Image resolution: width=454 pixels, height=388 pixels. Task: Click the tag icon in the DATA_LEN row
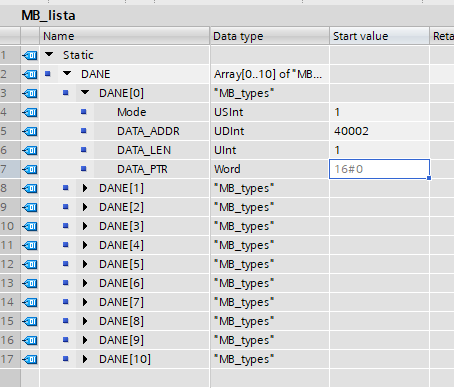click(30, 150)
